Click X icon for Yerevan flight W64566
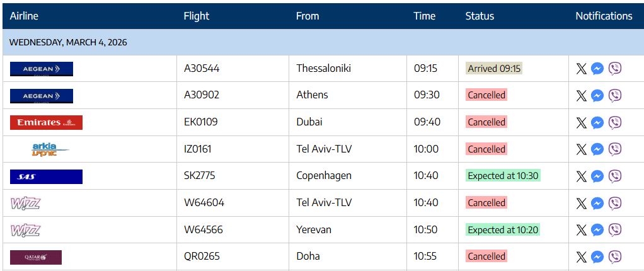The width and height of the screenshot is (644, 271). coord(581,230)
